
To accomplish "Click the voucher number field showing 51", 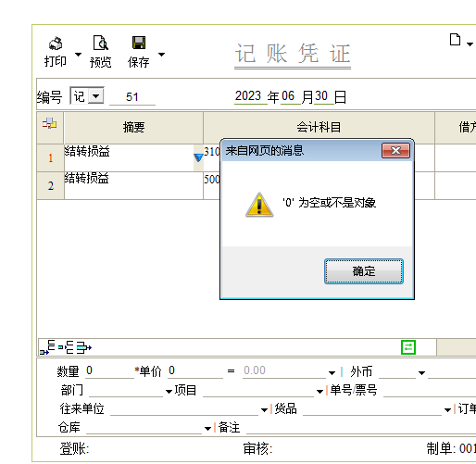I will pyautogui.click(x=132, y=97).
